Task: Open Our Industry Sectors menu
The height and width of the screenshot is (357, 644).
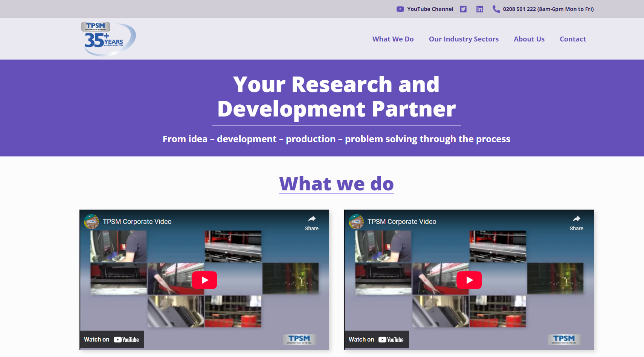Action: [x=464, y=39]
